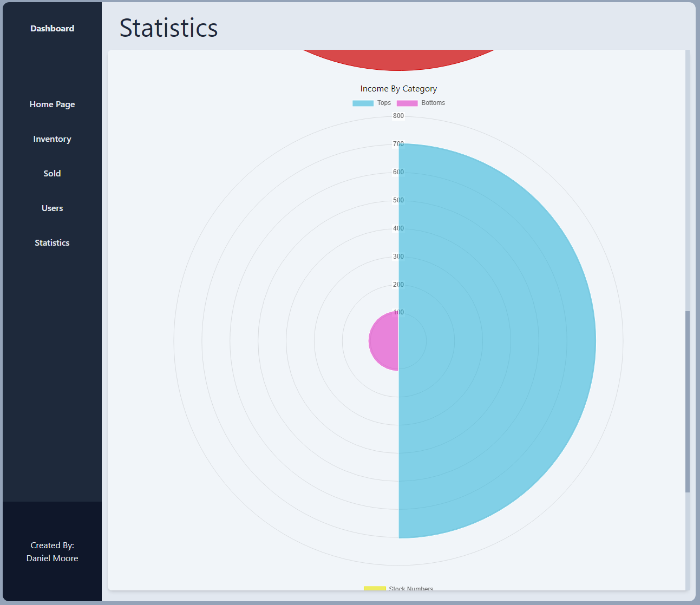Toggle the Tops legend color box
700x605 pixels.
(363, 103)
